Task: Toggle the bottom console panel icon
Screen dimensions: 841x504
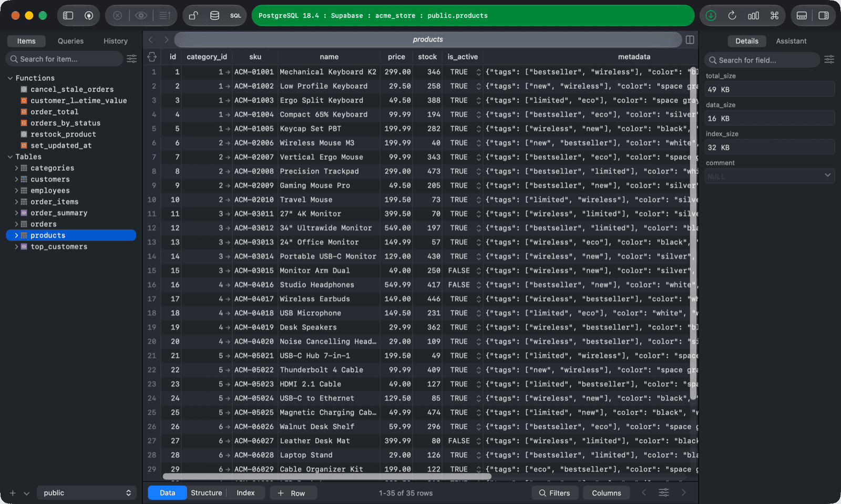Action: coord(802,16)
